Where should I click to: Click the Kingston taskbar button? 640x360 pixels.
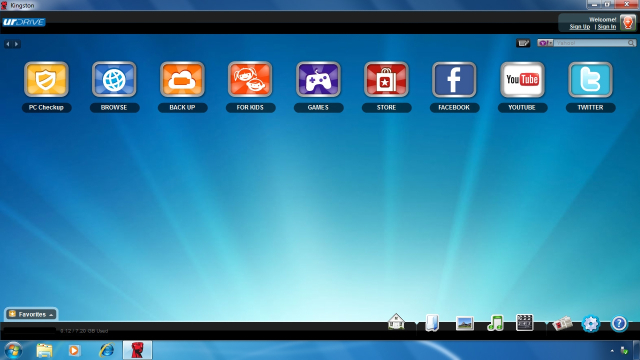138,350
